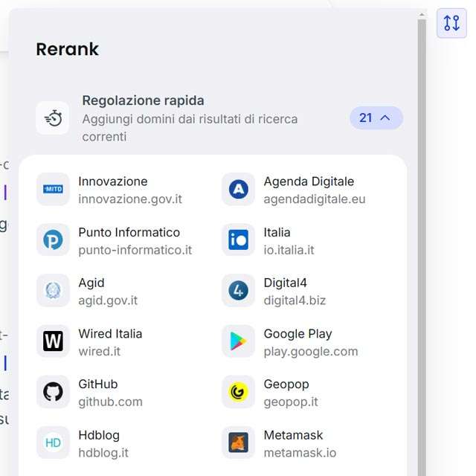Select the Innovazione MITD icon
This screenshot has height=476, width=476.
tap(53, 190)
